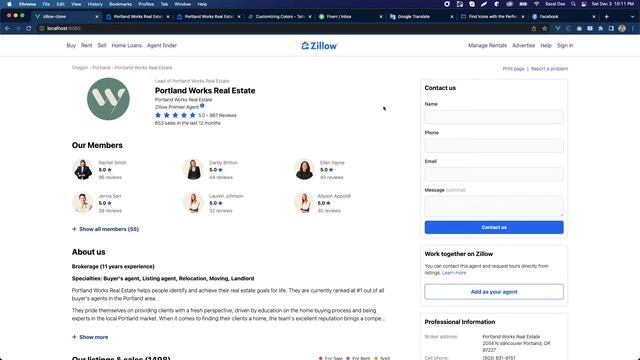Click the blue Contact us button

[x=494, y=227]
